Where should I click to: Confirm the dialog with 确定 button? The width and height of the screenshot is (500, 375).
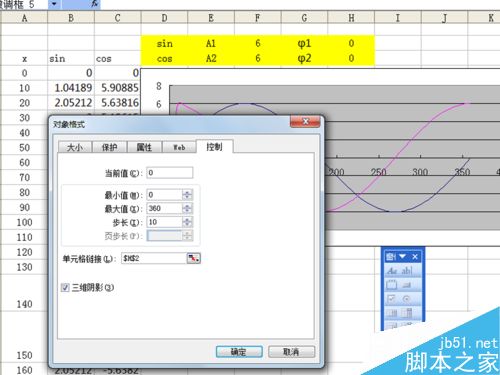click(239, 352)
